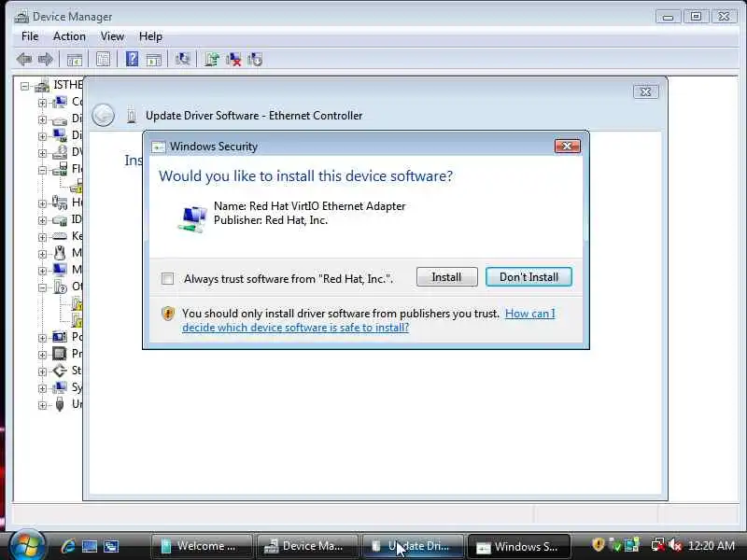Click the 12:20 AM clock

click(x=712, y=546)
